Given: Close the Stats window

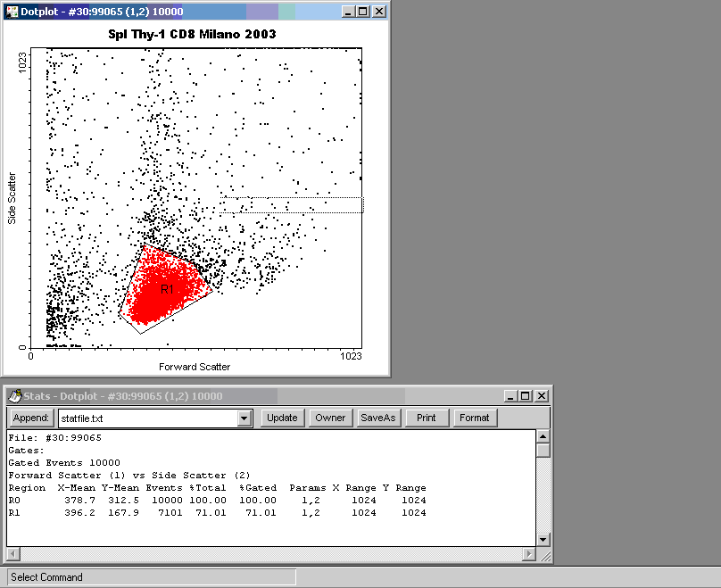Looking at the screenshot, I should coord(541,396).
